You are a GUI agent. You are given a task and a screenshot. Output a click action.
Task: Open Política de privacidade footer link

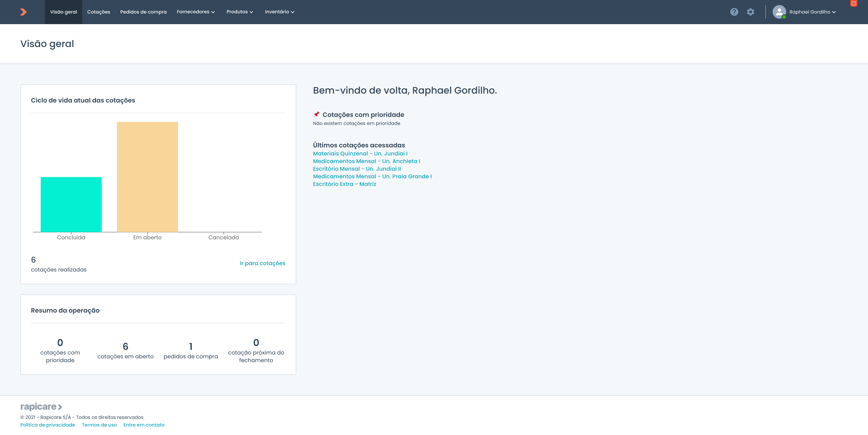click(47, 425)
